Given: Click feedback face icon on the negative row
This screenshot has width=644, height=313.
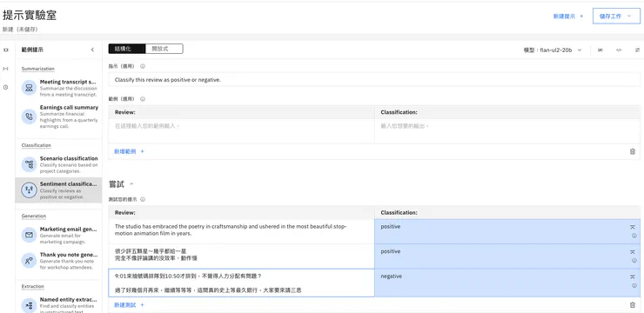Looking at the screenshot, I should 634,286.
